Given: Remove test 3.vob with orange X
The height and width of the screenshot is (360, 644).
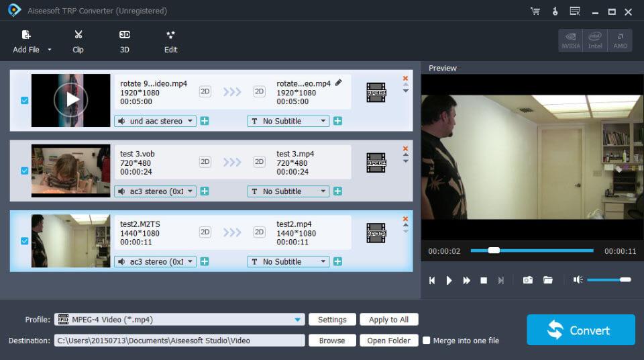Looking at the screenshot, I should click(x=405, y=148).
